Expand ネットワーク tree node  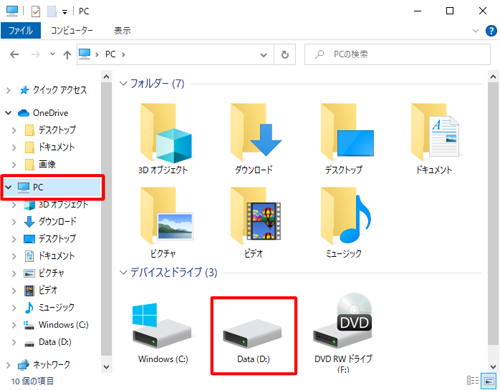pyautogui.click(x=8, y=365)
